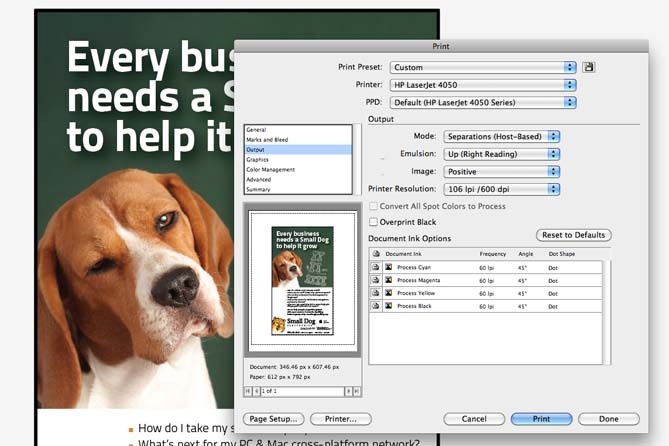
Task: Select the Process Magenta ink name
Action: [418, 280]
